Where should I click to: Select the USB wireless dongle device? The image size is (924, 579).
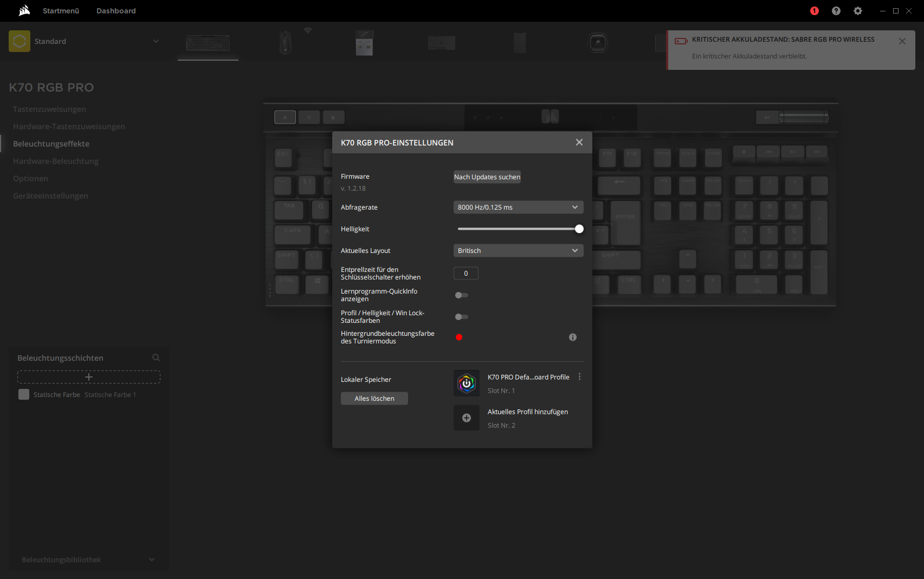coord(364,43)
